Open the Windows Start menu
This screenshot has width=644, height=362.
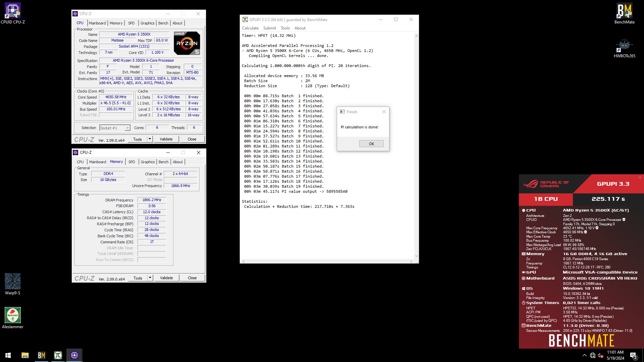coord(8,355)
